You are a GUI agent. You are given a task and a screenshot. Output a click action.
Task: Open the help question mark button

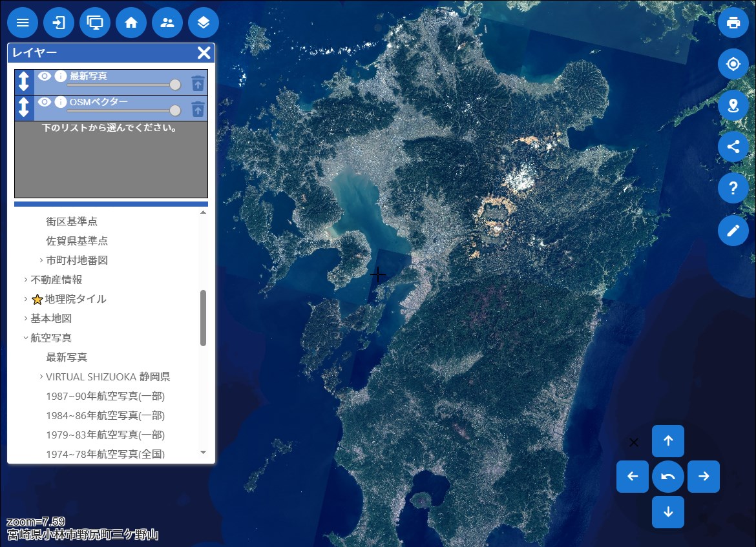pyautogui.click(x=733, y=189)
